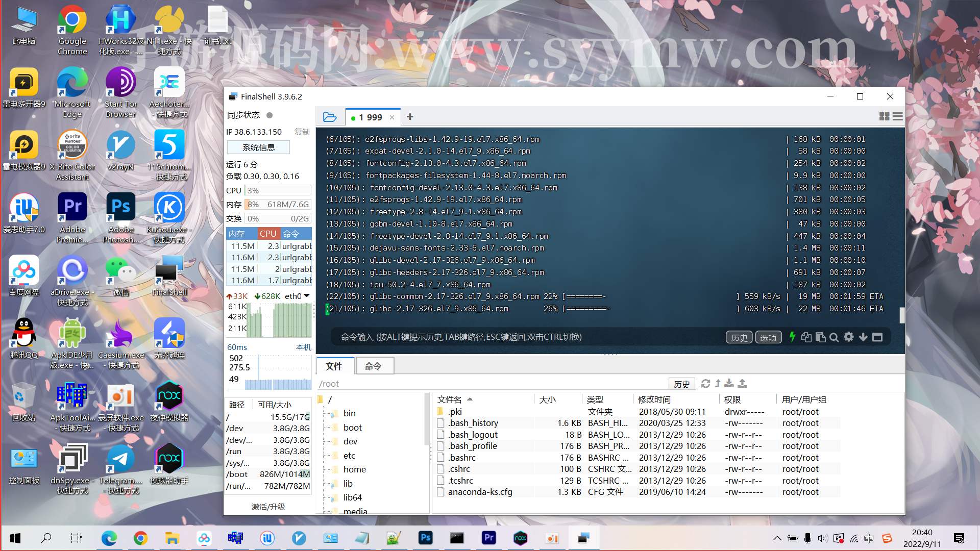Click the FinalShell download file icon
This screenshot has width=980, height=551.
point(729,384)
